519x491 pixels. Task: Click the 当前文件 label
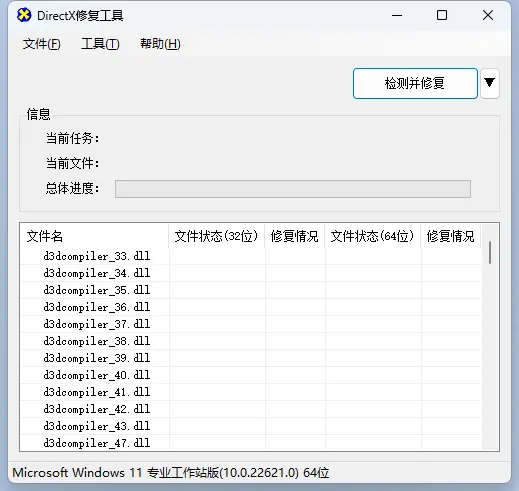(x=72, y=163)
